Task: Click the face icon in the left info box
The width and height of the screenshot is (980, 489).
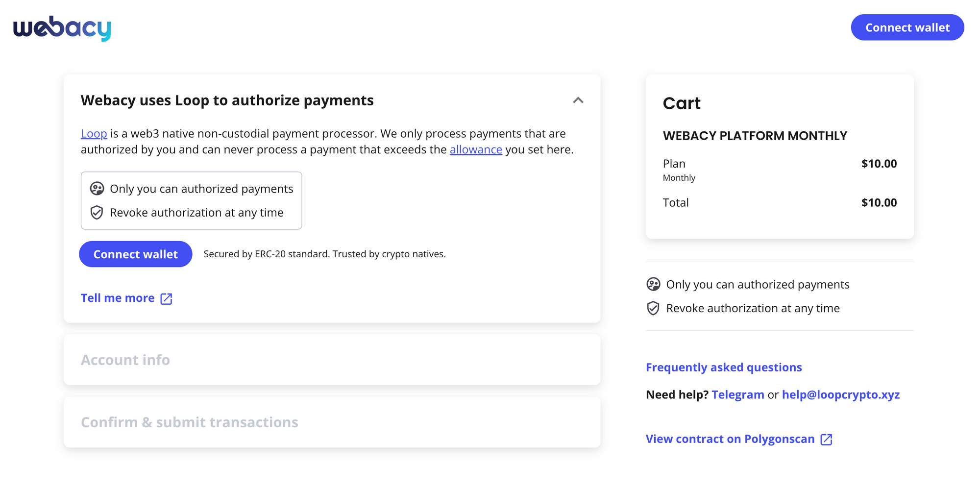Action: [97, 189]
